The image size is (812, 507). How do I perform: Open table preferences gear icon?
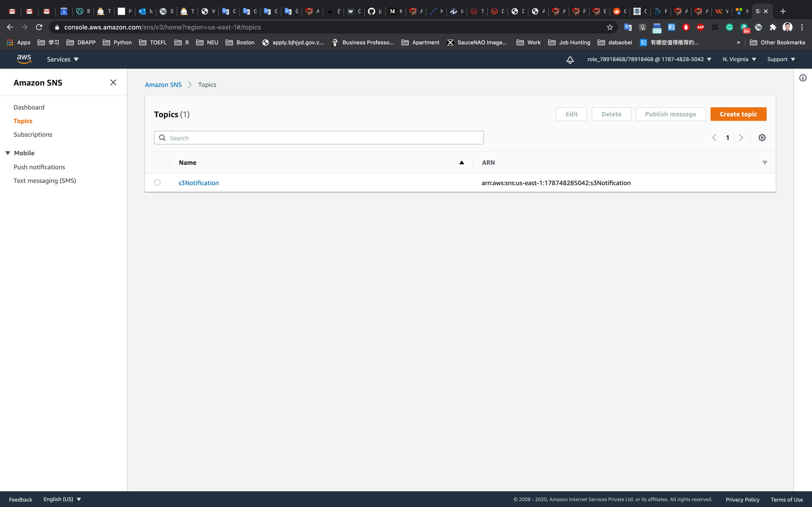pos(762,138)
